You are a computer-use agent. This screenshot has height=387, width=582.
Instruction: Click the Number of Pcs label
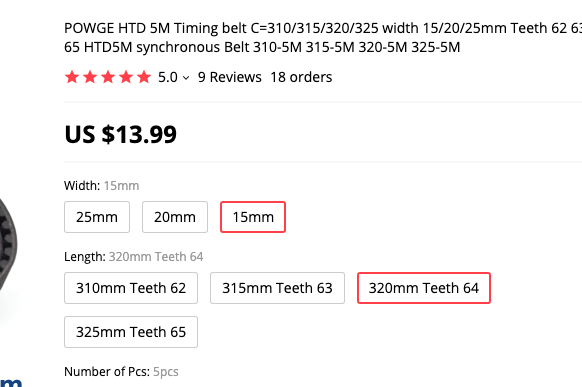point(107,371)
